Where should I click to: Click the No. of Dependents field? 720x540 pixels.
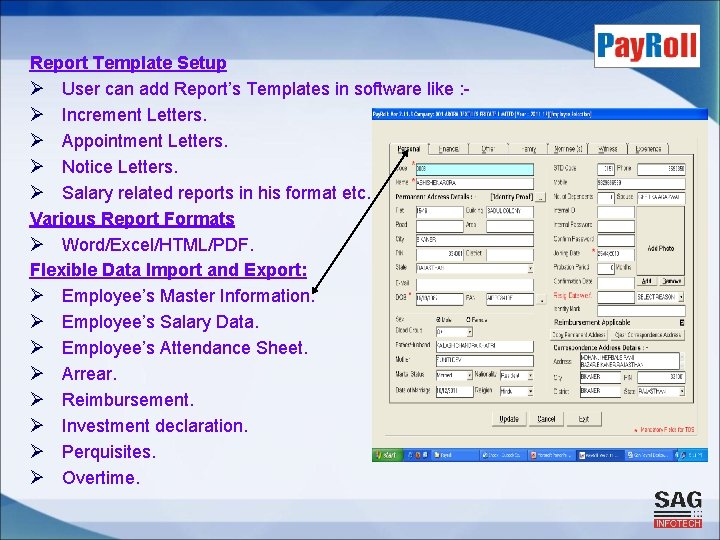click(606, 197)
